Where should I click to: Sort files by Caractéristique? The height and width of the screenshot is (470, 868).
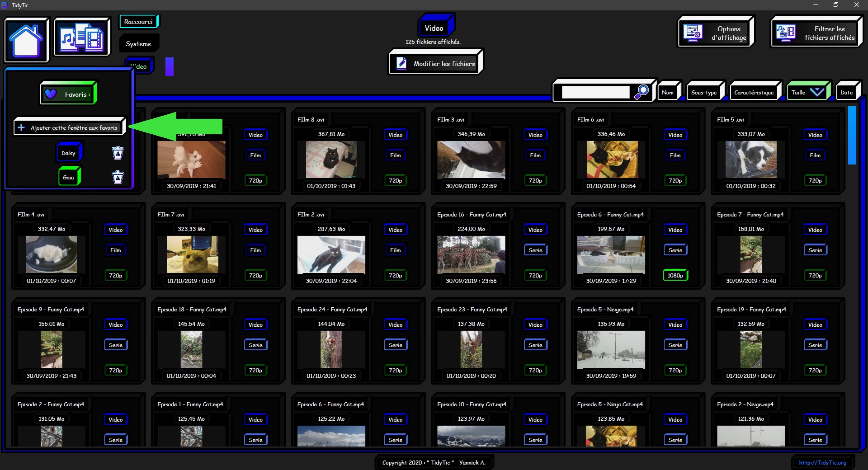click(x=754, y=93)
